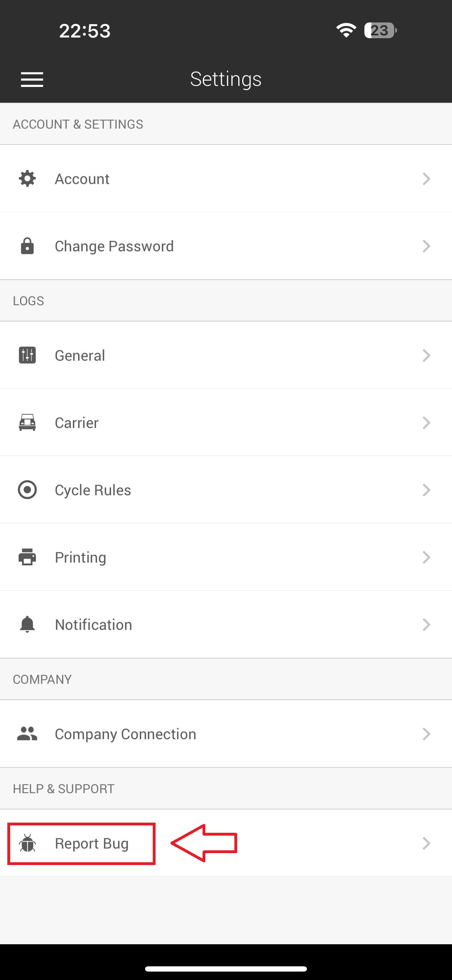Open the hamburger menu
The image size is (452, 980).
[x=32, y=80]
